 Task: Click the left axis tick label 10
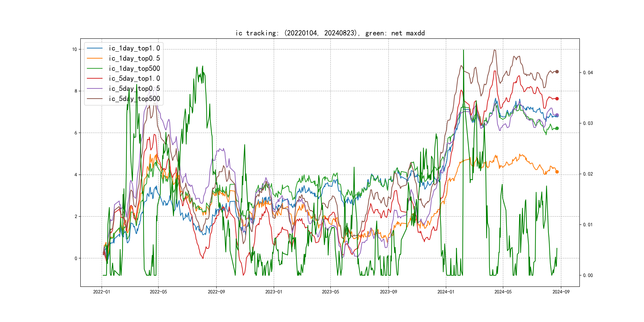click(x=75, y=49)
